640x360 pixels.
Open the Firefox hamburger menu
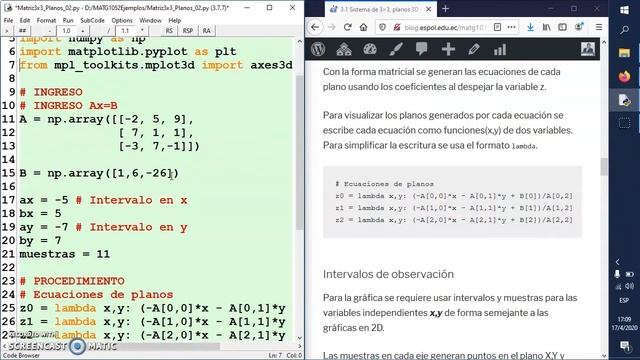599,27
